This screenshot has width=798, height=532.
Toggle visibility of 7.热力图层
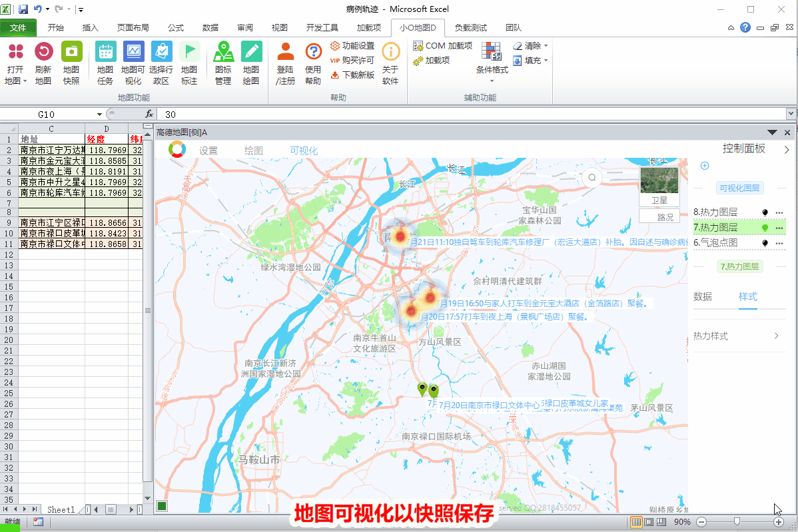[x=765, y=227]
